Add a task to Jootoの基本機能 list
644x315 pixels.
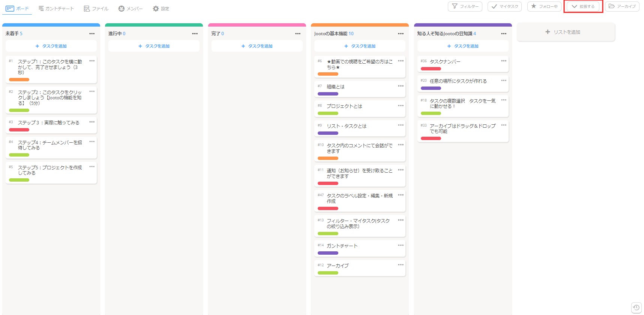tap(360, 46)
